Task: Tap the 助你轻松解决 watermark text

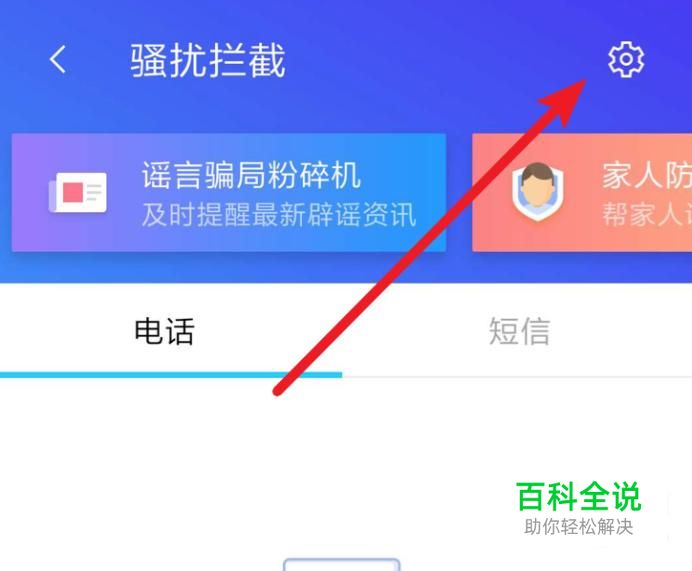Action: tap(579, 526)
